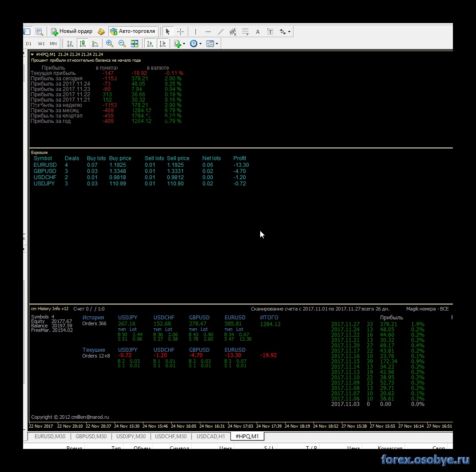Image resolution: width=476 pixels, height=472 pixels.
Task: Click the 'Profit' header in Exposure
Action: tap(239, 158)
